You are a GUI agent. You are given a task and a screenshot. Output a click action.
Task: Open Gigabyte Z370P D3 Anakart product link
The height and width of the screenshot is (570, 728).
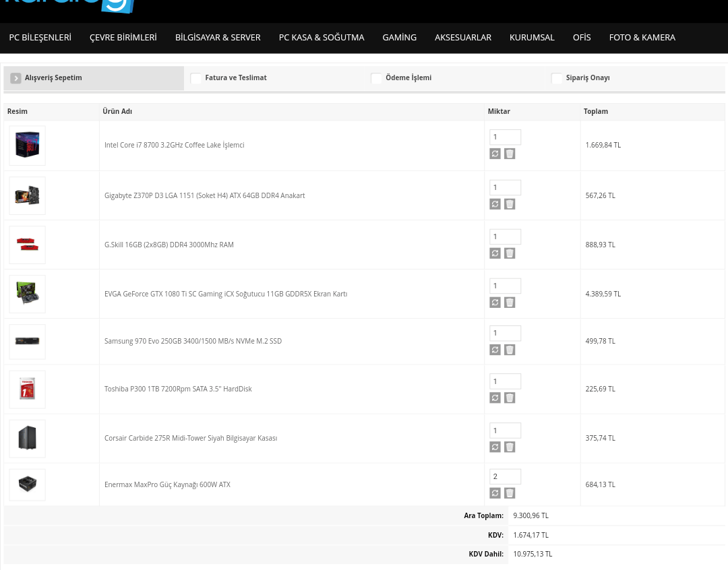205,196
